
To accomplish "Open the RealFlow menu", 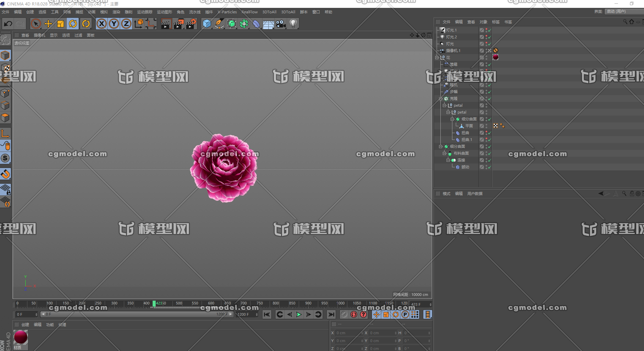I will coord(249,12).
